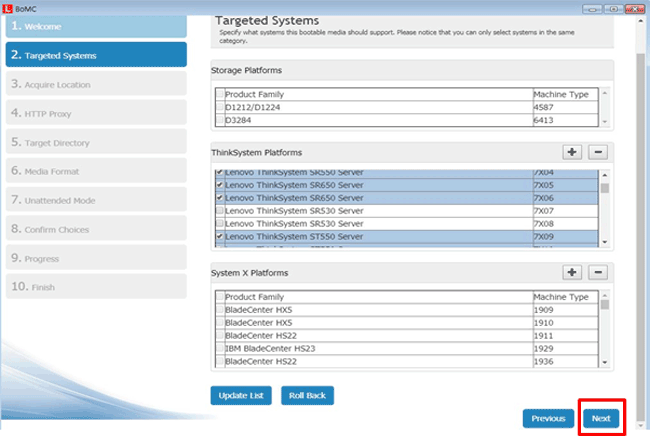
Task: Open the 9. Progress step
Action: [x=96, y=258]
